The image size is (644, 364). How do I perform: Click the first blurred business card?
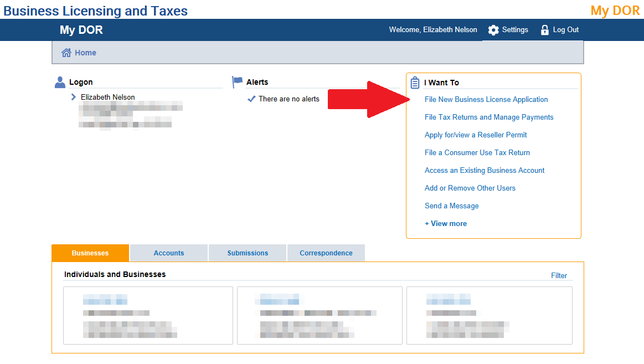pos(148,315)
